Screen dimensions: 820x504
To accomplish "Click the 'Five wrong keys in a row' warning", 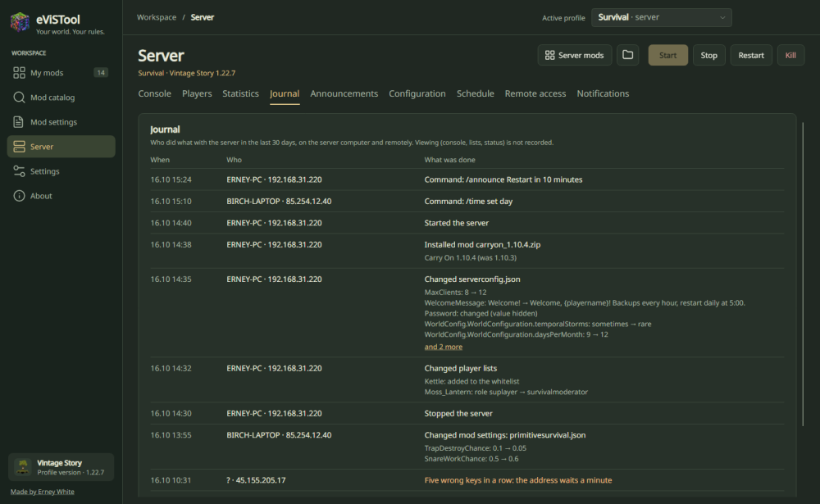I will point(517,480).
